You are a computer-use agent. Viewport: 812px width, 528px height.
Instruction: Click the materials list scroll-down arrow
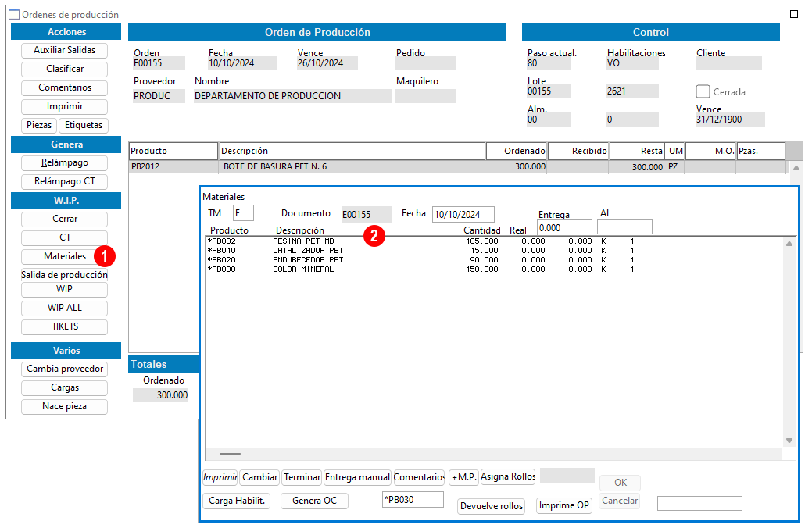click(789, 441)
